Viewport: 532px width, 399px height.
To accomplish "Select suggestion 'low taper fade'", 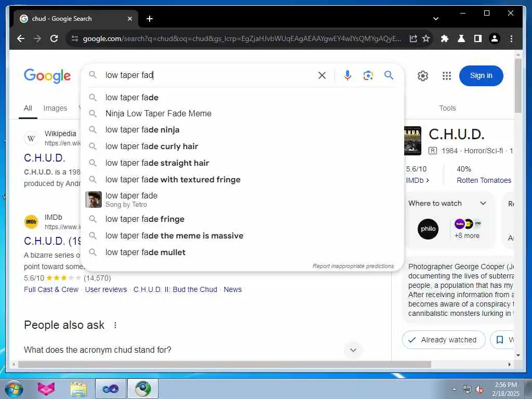I will pos(242,97).
